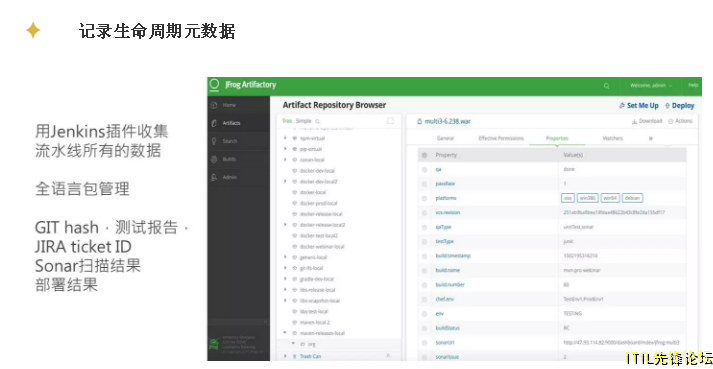Screen dimensions: 713x369
Task: Expand the docker-dev-local2 node
Action: 285,182
